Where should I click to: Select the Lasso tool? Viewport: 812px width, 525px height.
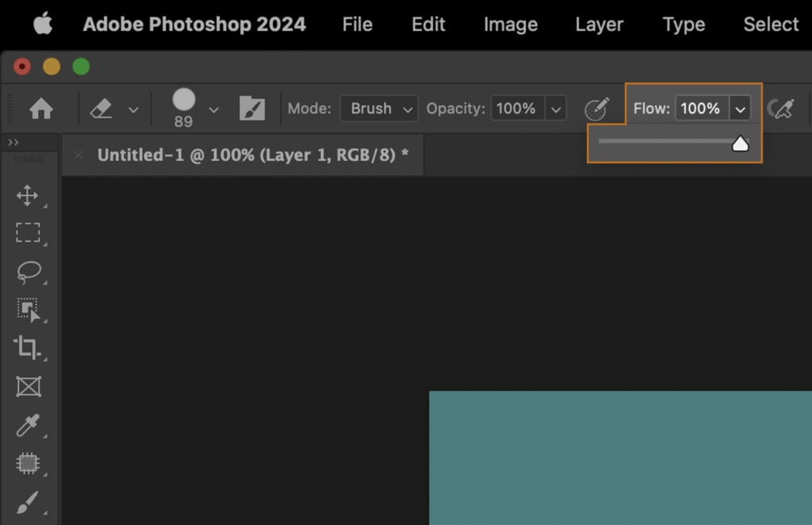[x=29, y=271]
